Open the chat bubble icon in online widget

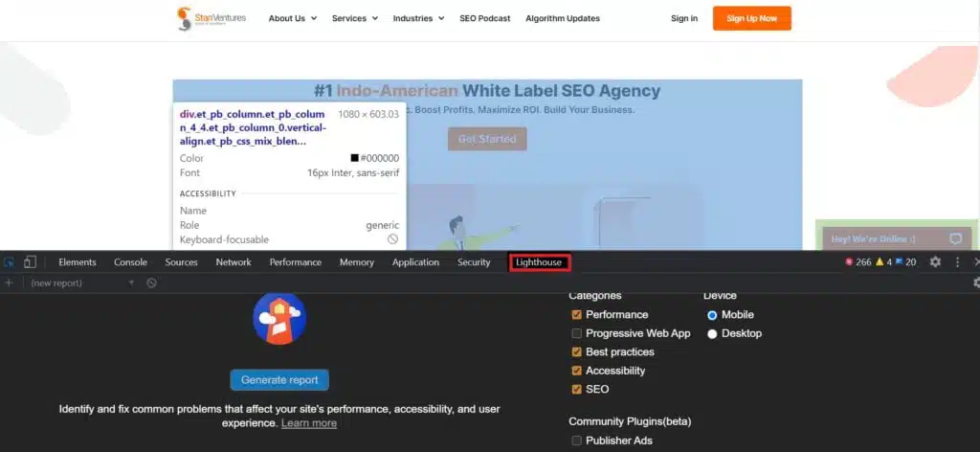(x=956, y=238)
